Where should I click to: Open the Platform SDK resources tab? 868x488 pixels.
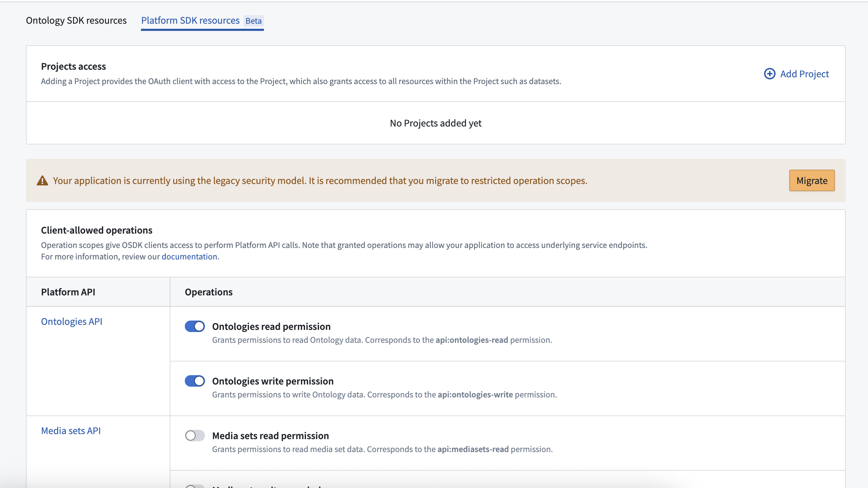click(x=190, y=20)
